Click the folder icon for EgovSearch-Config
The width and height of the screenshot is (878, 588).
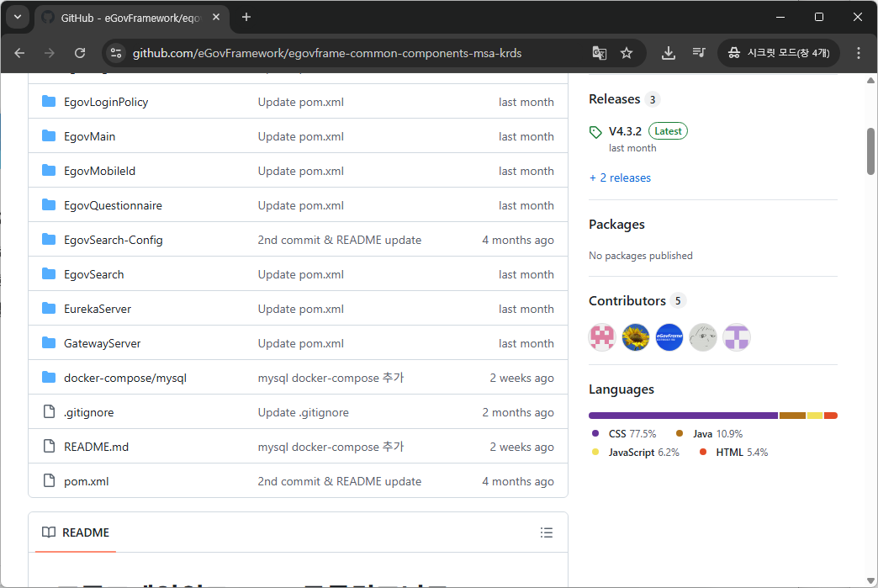pos(49,240)
